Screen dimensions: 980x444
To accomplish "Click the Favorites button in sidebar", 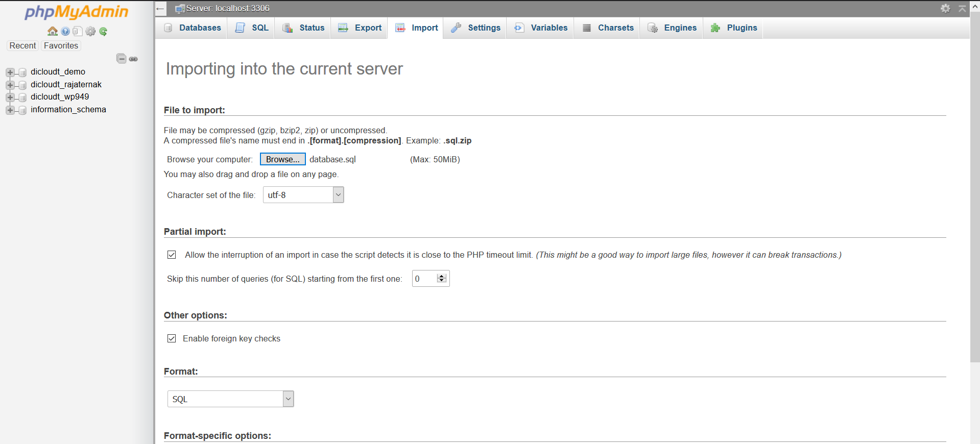I will [x=61, y=45].
